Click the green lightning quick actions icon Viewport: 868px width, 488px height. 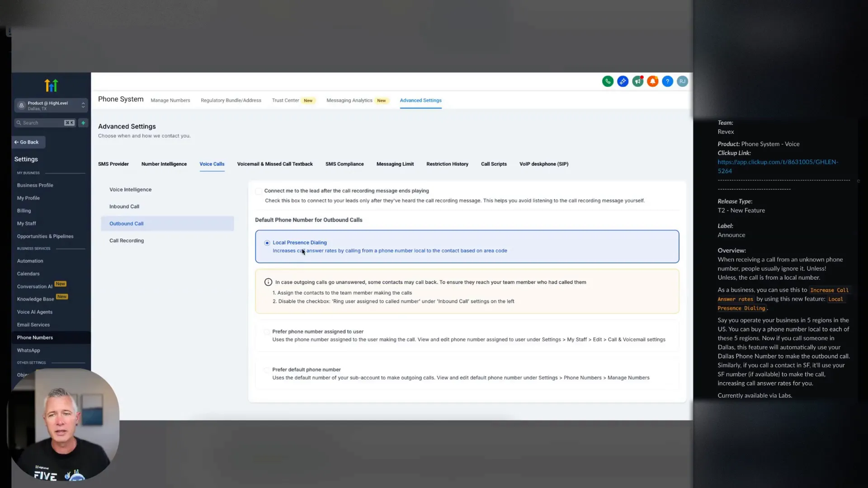click(83, 123)
